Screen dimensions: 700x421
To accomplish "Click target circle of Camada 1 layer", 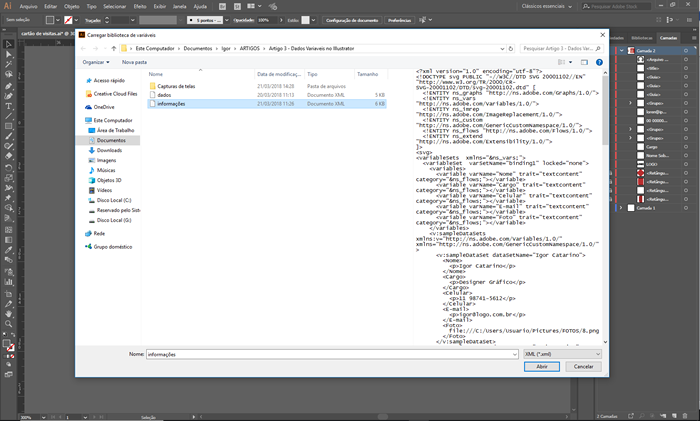I will coord(686,208).
